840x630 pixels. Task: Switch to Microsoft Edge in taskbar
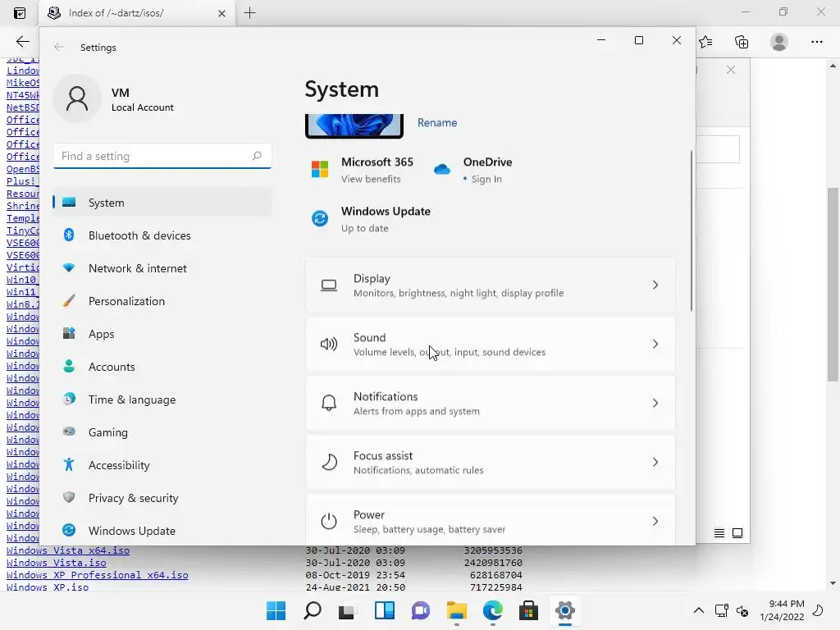(x=492, y=610)
